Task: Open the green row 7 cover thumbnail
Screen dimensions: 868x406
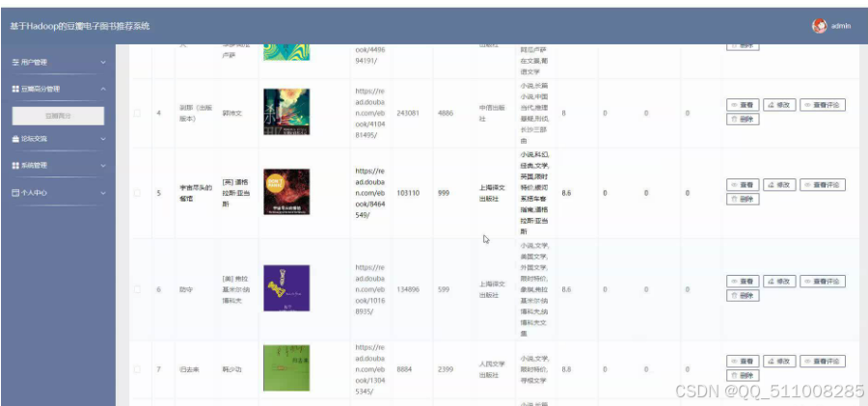Action: click(x=286, y=368)
